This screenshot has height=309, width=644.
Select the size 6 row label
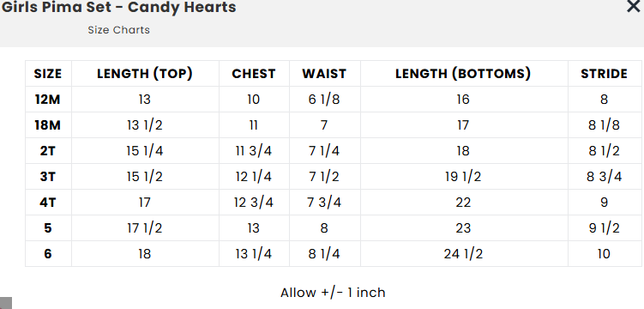(48, 253)
